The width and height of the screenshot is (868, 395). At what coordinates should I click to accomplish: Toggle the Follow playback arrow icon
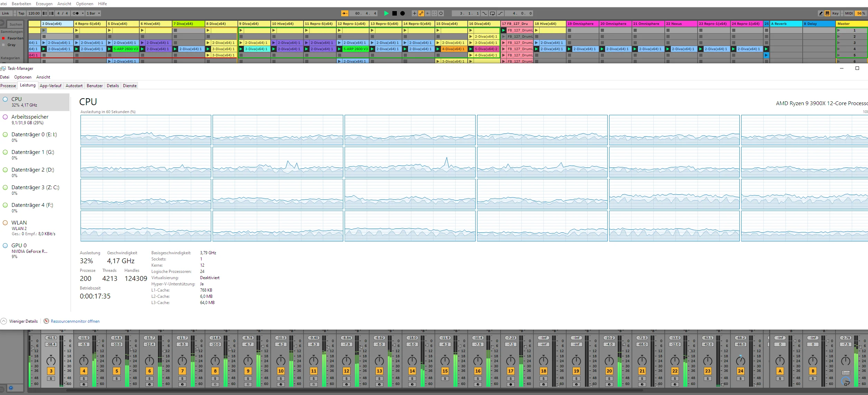(345, 13)
